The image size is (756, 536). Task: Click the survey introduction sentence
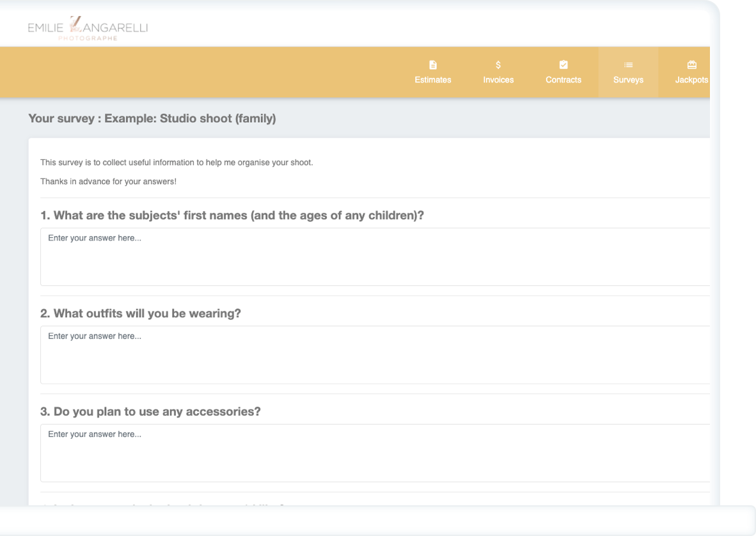177,162
